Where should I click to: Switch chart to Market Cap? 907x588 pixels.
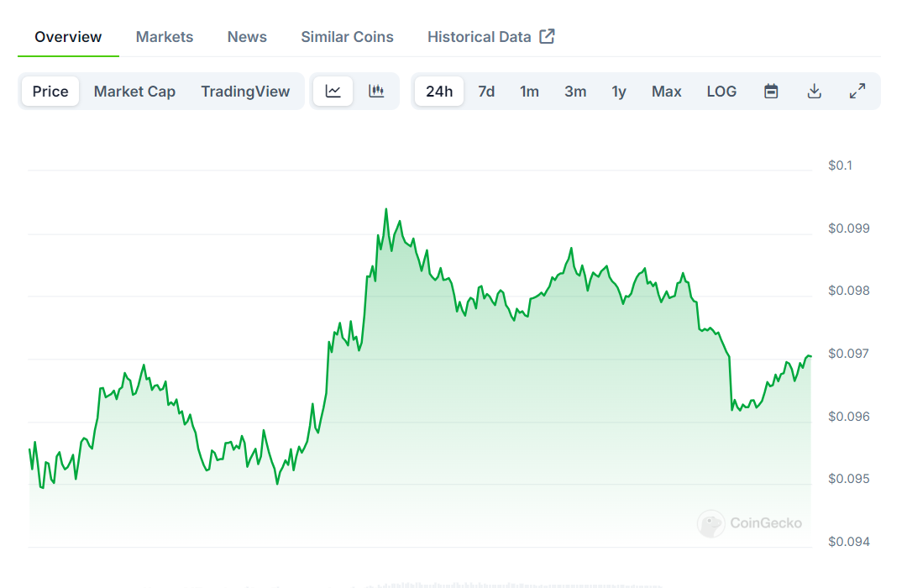[134, 92]
